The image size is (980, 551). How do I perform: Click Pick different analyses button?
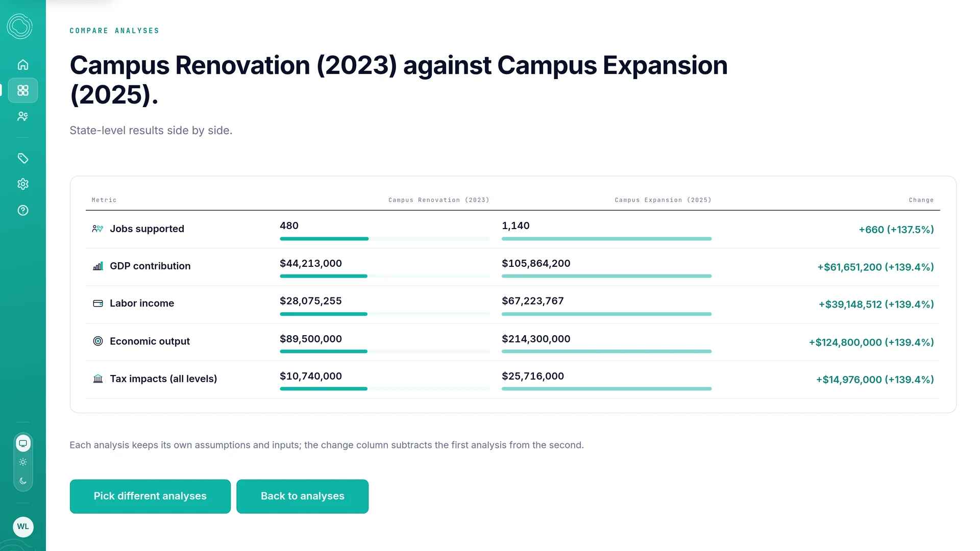tap(150, 496)
